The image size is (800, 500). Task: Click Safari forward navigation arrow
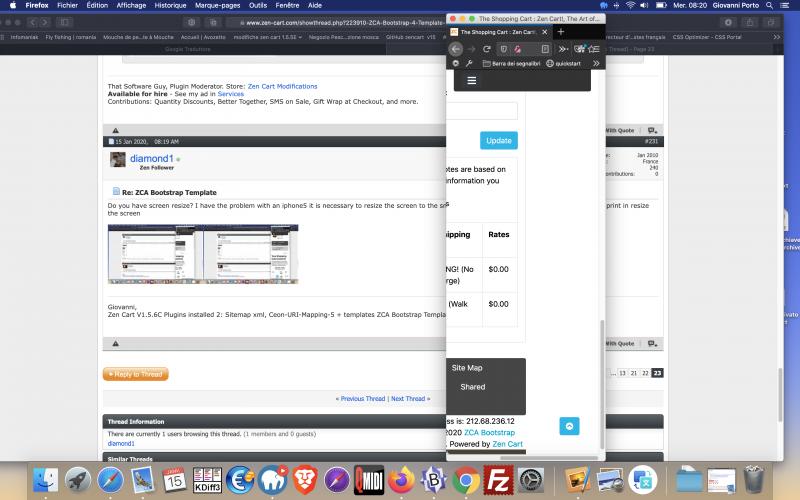pyautogui.click(x=45, y=22)
